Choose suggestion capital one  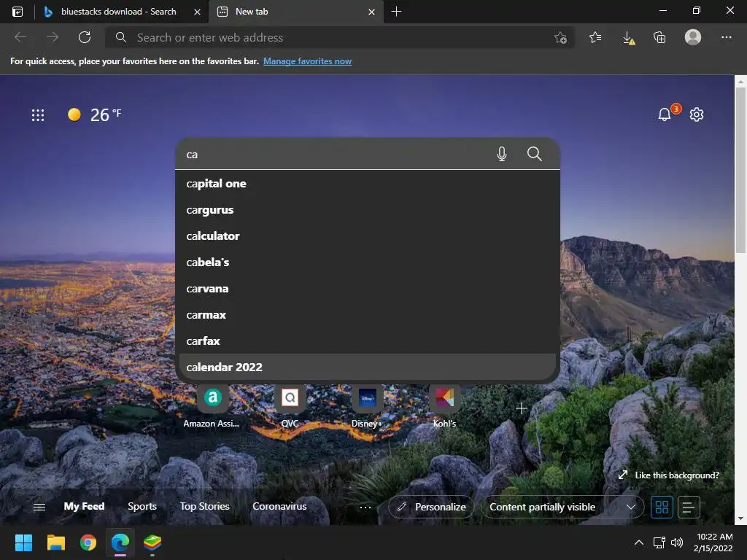point(368,183)
